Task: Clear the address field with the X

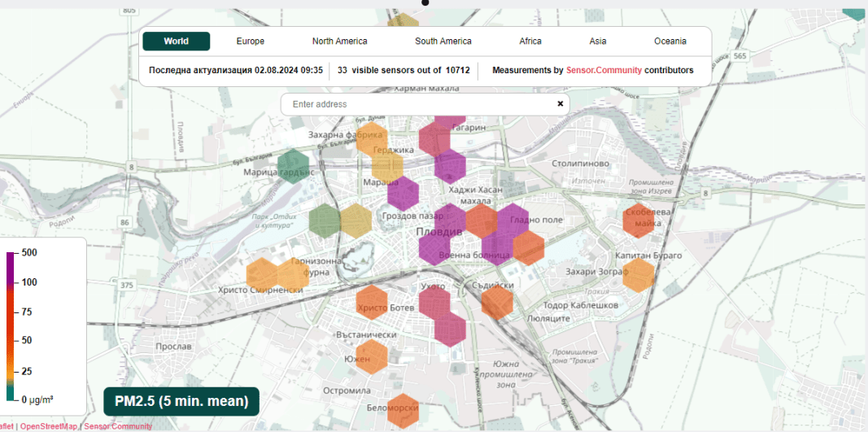Action: (x=560, y=104)
